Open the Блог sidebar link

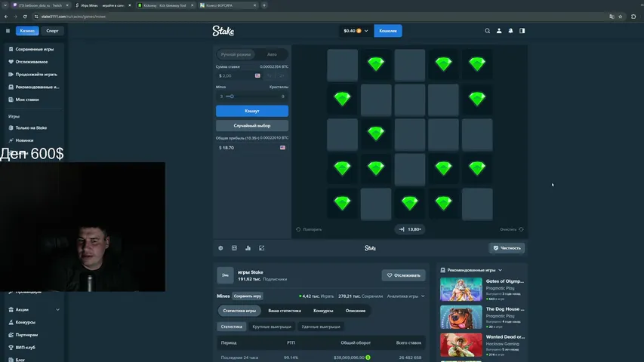tap(20, 360)
